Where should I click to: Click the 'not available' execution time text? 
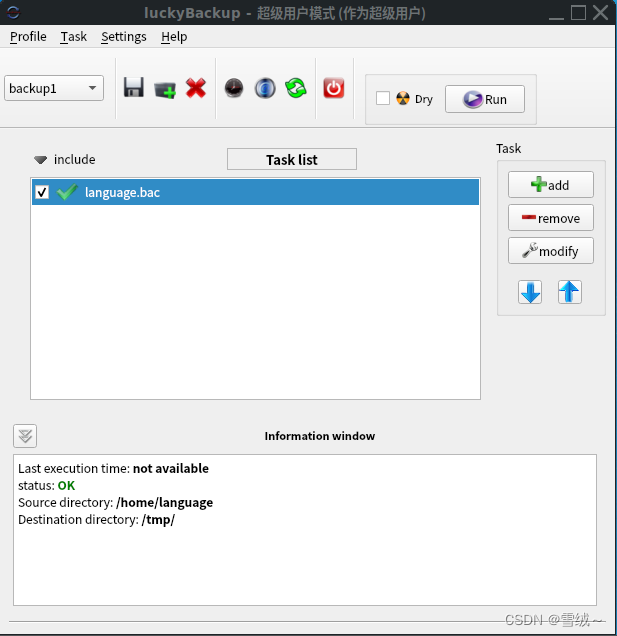[x=171, y=468]
